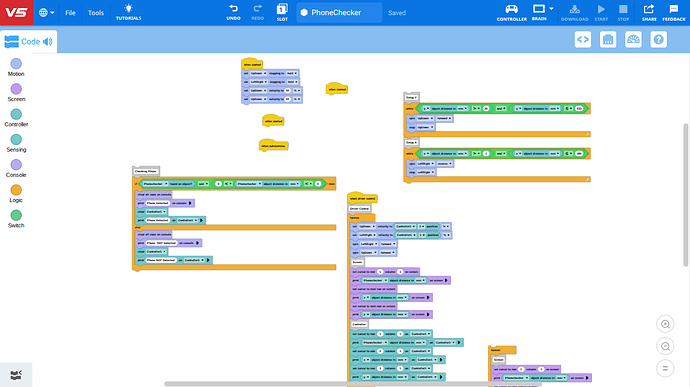Open the File menu

(70, 13)
